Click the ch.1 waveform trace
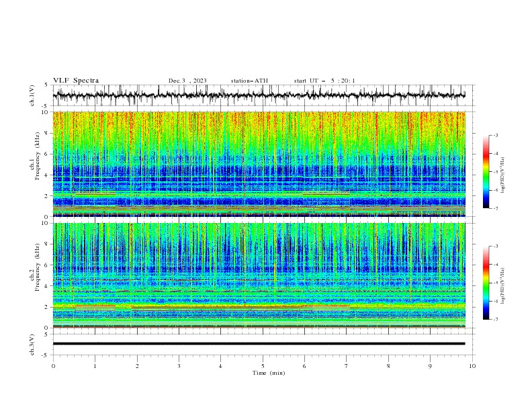The height and width of the screenshot is (411, 532). coord(259,95)
